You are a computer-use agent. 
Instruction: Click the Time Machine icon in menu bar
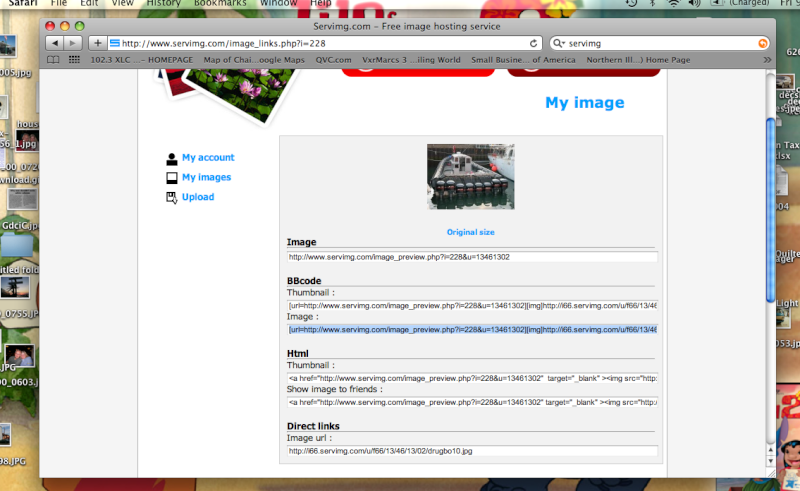[632, 3]
